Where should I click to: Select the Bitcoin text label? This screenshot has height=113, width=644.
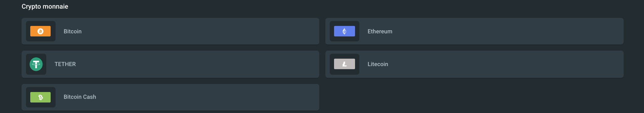73,31
